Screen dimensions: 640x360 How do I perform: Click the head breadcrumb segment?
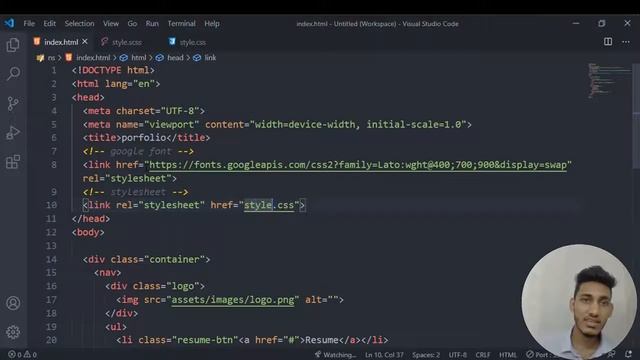point(175,58)
